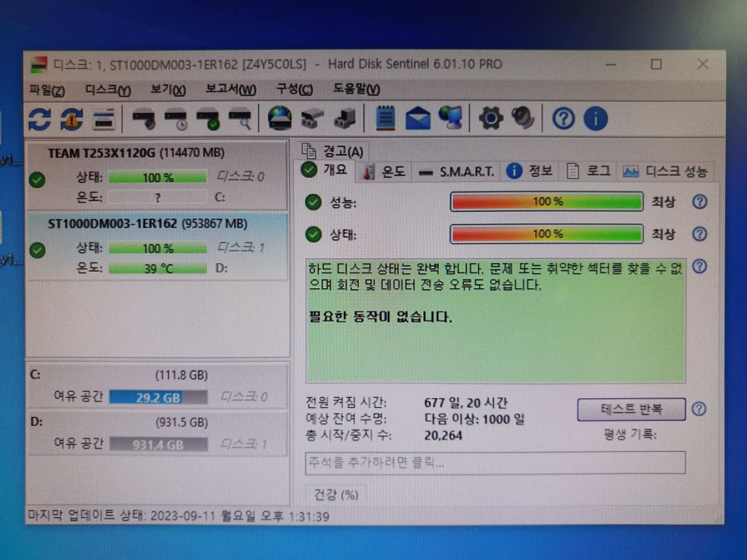Viewport: 747px width, 560px height.
Task: Click the blue info toolbar icon
Action: coord(595,119)
